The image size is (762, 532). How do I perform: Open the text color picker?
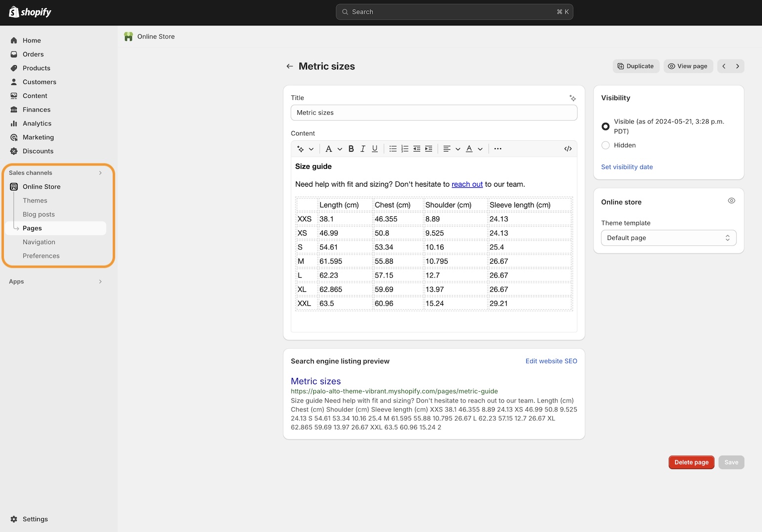473,149
